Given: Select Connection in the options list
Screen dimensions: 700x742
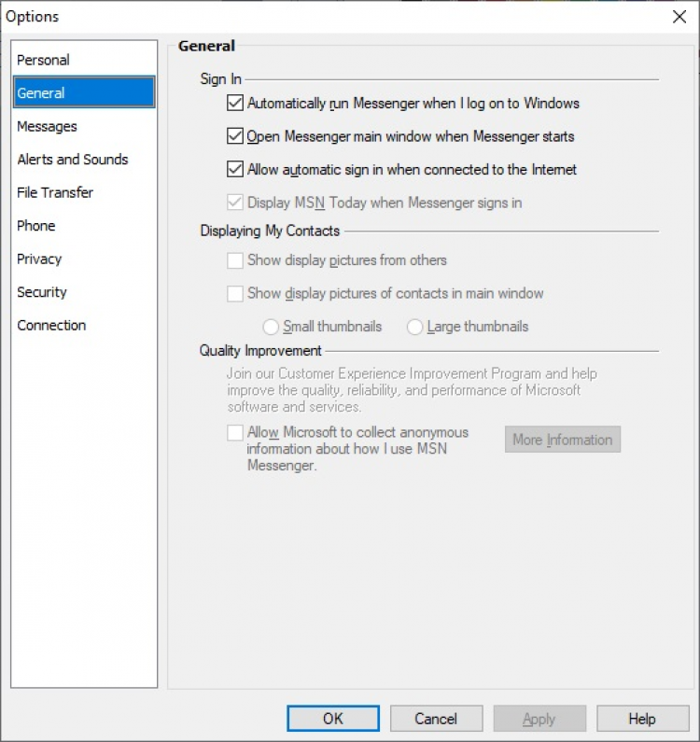Looking at the screenshot, I should coord(84,325).
